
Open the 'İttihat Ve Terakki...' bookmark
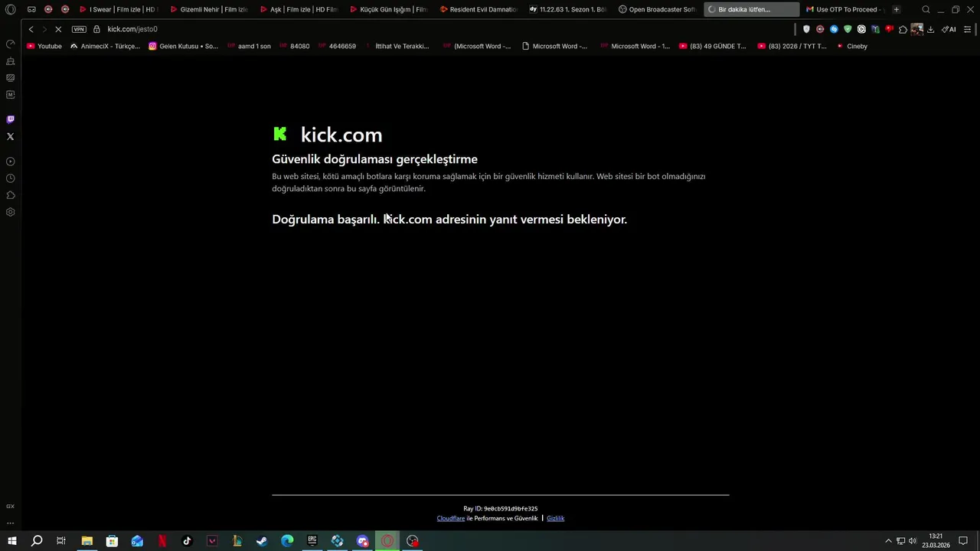tap(397, 46)
